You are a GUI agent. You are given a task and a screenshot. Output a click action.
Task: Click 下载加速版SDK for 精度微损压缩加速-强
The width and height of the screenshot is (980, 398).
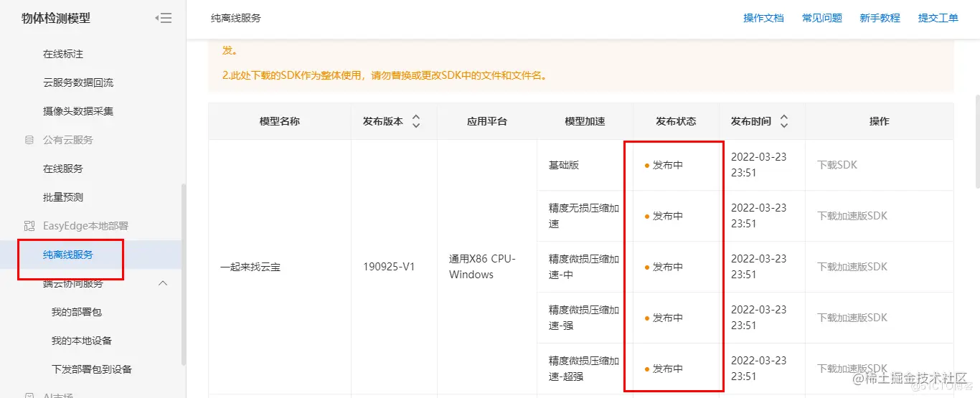(852, 318)
